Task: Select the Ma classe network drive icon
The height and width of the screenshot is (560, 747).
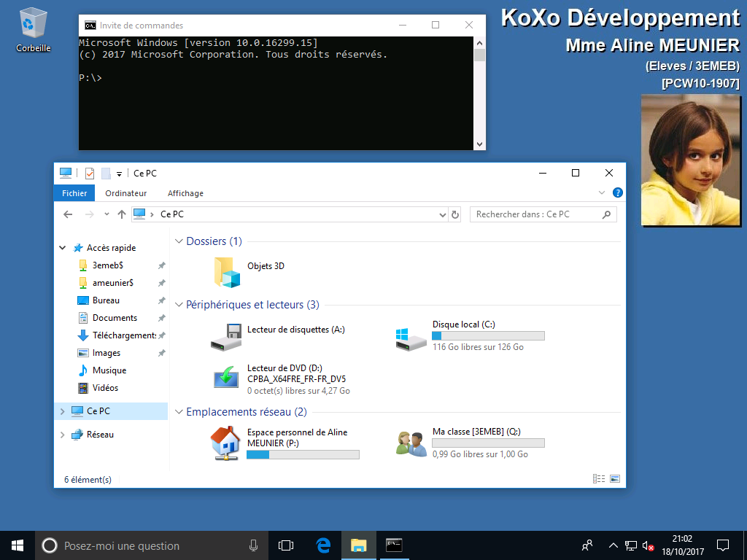Action: [x=411, y=444]
